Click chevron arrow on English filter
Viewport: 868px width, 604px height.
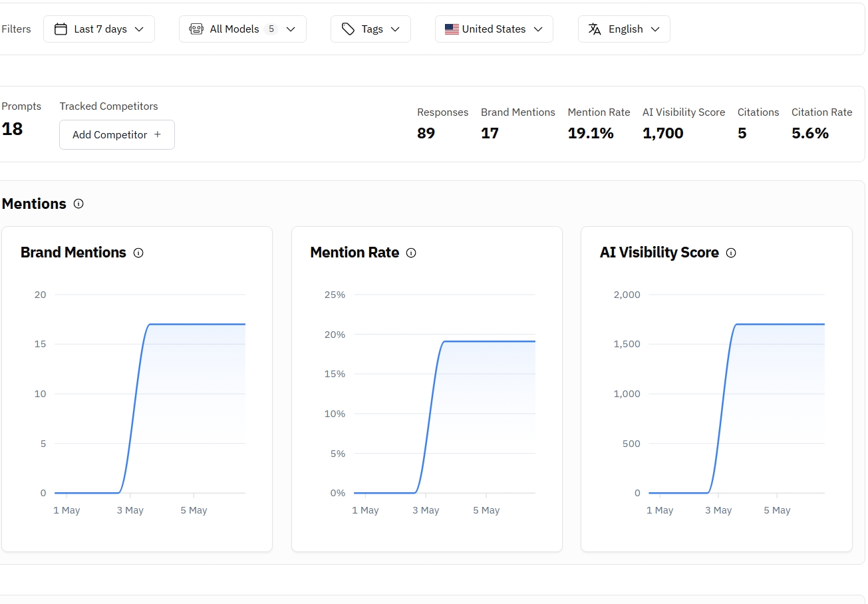pos(655,29)
